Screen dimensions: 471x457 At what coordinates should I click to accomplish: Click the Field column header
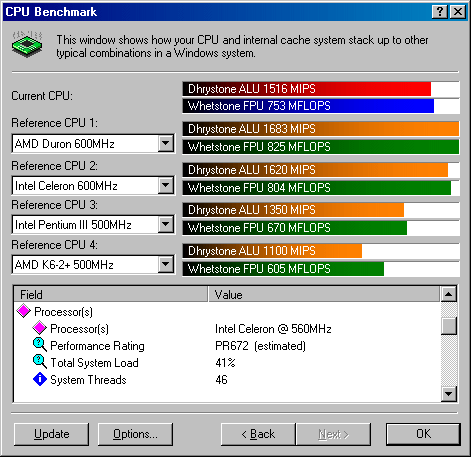[x=111, y=294]
